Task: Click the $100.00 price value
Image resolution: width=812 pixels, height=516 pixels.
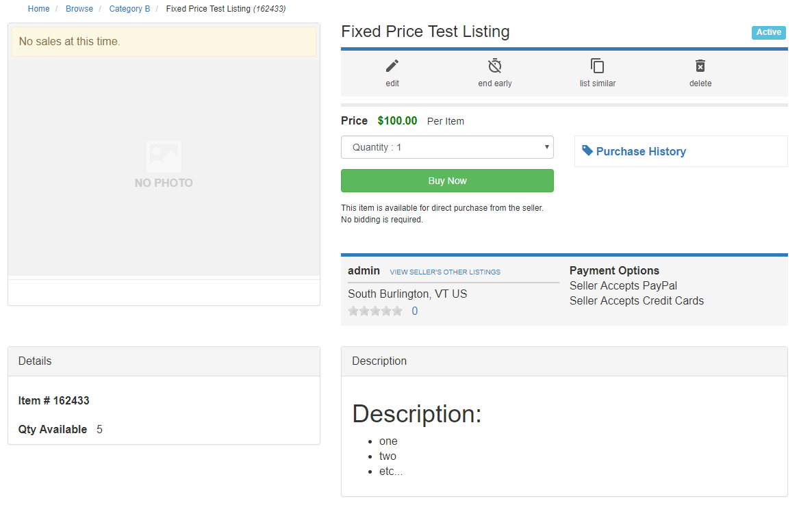Action: point(397,120)
